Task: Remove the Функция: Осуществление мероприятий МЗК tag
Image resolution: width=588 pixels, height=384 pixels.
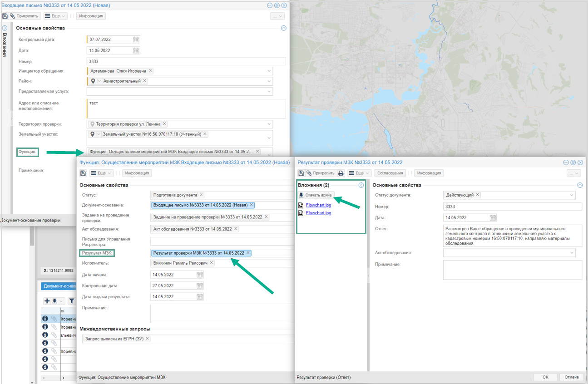Action: [x=257, y=151]
